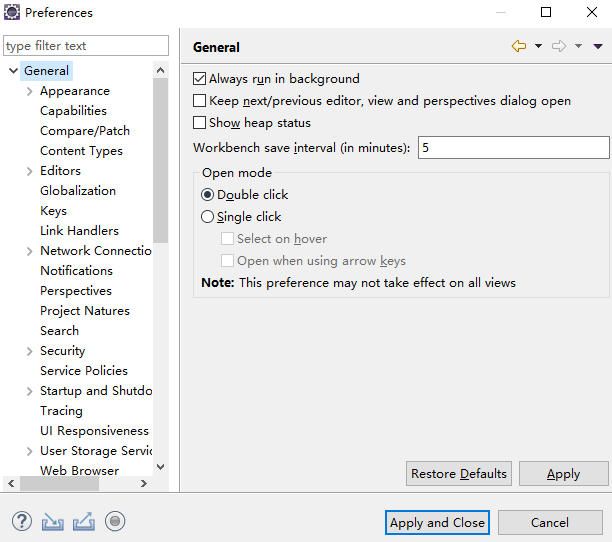Expand the Network Connections node
This screenshot has height=542, width=612.
30,251
